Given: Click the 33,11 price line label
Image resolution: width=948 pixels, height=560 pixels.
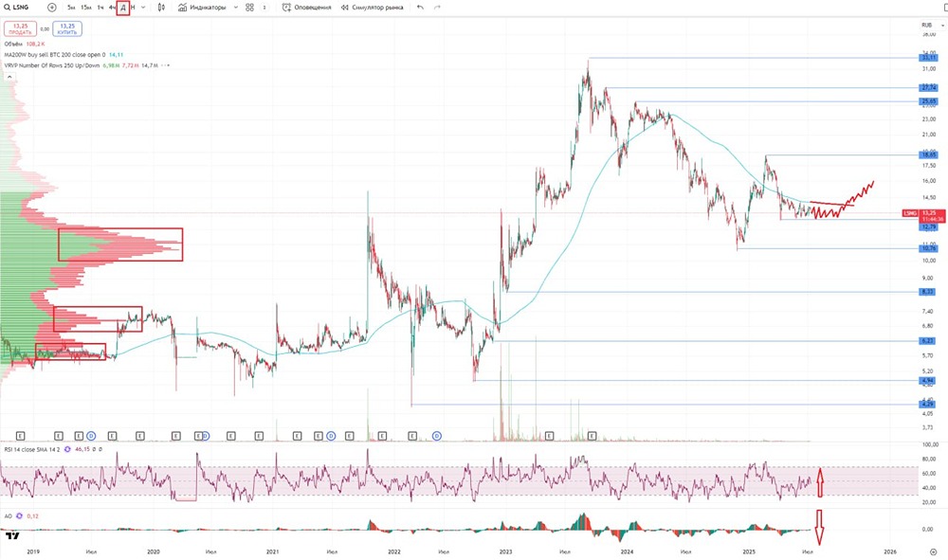Looking at the screenshot, I should pos(929,58).
